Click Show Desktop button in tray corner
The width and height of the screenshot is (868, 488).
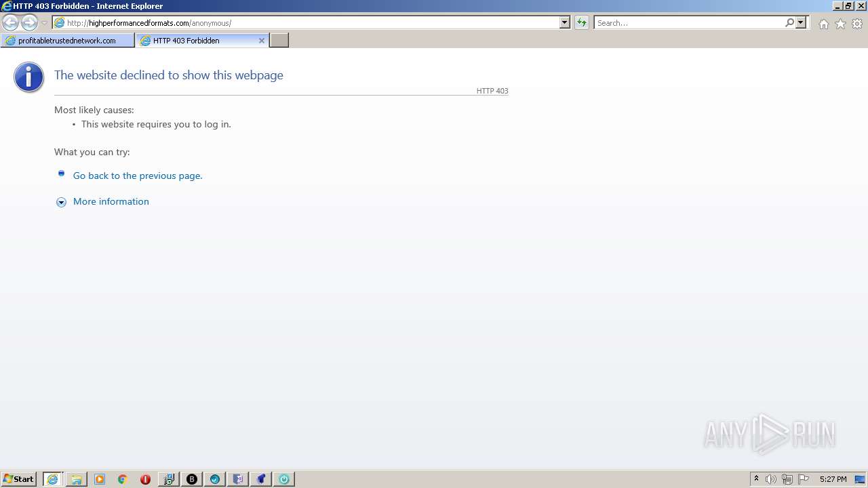click(861, 479)
